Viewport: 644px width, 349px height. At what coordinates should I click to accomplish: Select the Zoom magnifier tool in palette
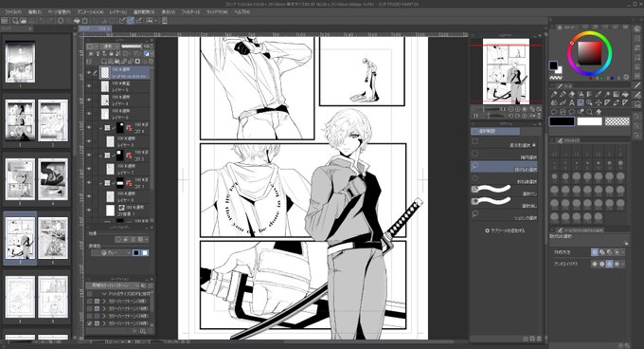pos(589,111)
